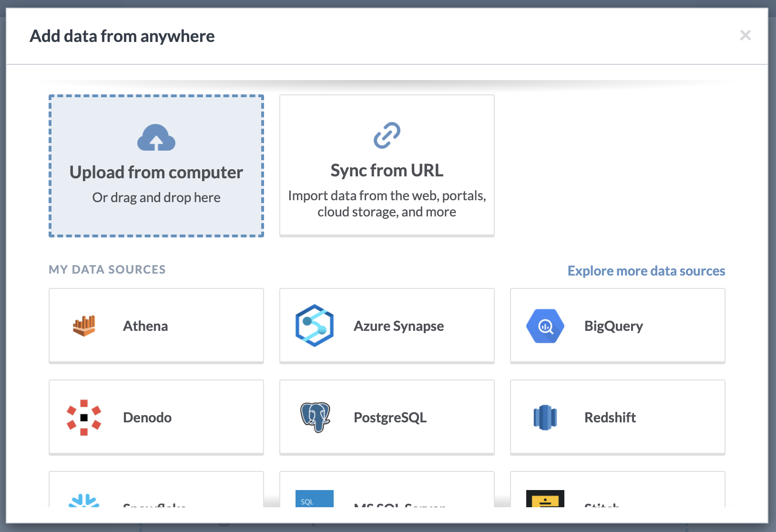776x532 pixels.
Task: Connect to Athena label
Action: click(x=145, y=326)
